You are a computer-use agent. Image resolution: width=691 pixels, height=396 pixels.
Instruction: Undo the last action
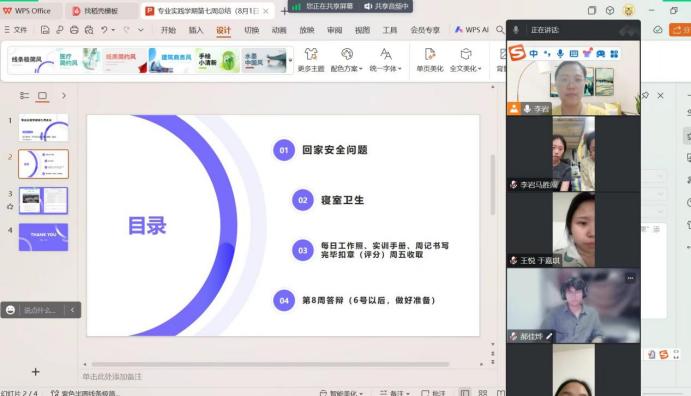(x=104, y=30)
